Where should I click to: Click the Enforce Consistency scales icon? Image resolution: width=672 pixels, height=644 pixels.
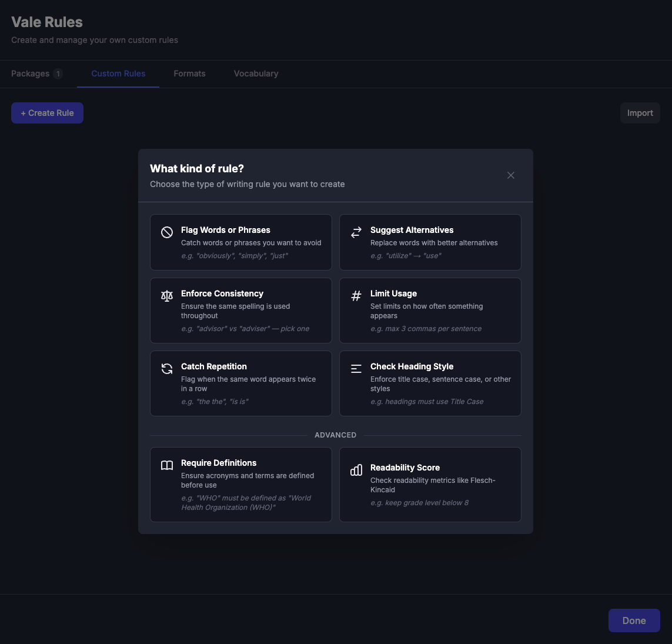pyautogui.click(x=167, y=296)
